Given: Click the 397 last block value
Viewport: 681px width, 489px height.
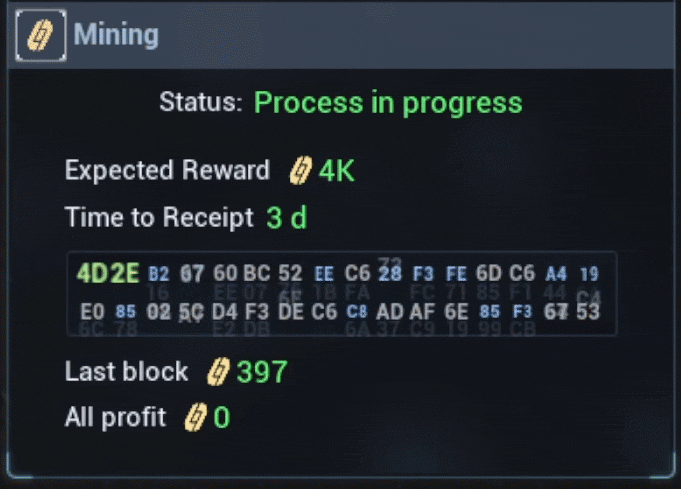Looking at the screenshot, I should [x=262, y=372].
